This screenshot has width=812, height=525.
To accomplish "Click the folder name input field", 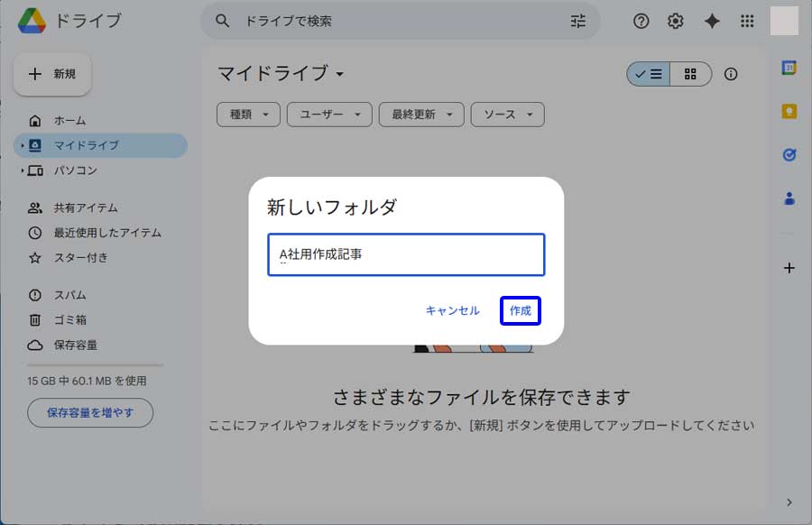I will tap(406, 254).
